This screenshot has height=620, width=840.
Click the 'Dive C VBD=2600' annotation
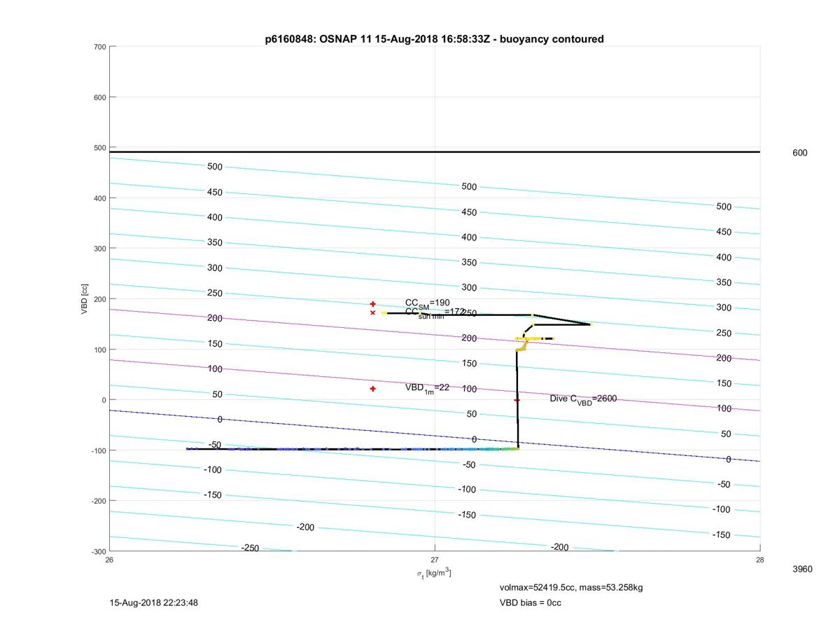click(x=583, y=399)
